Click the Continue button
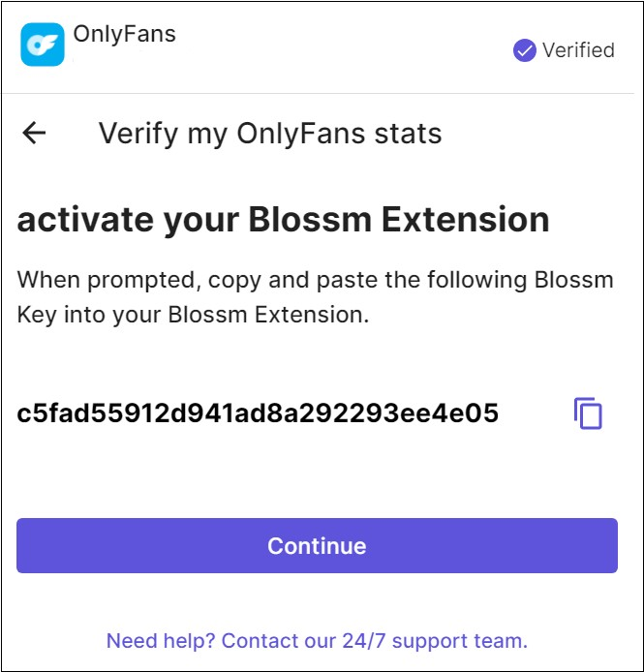The image size is (644, 672). (317, 545)
